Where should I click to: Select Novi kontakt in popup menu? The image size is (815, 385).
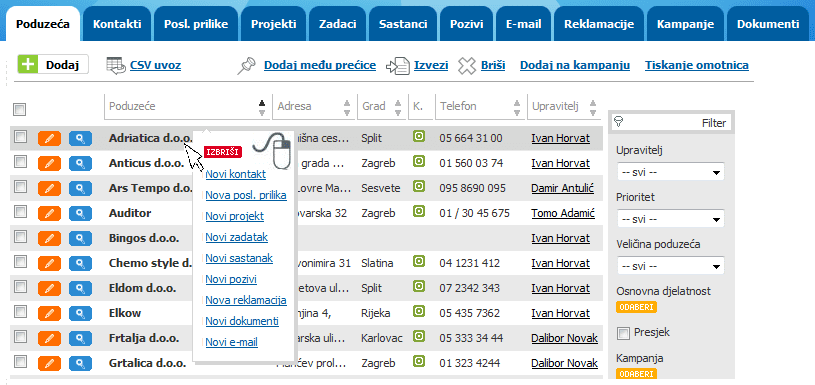235,175
